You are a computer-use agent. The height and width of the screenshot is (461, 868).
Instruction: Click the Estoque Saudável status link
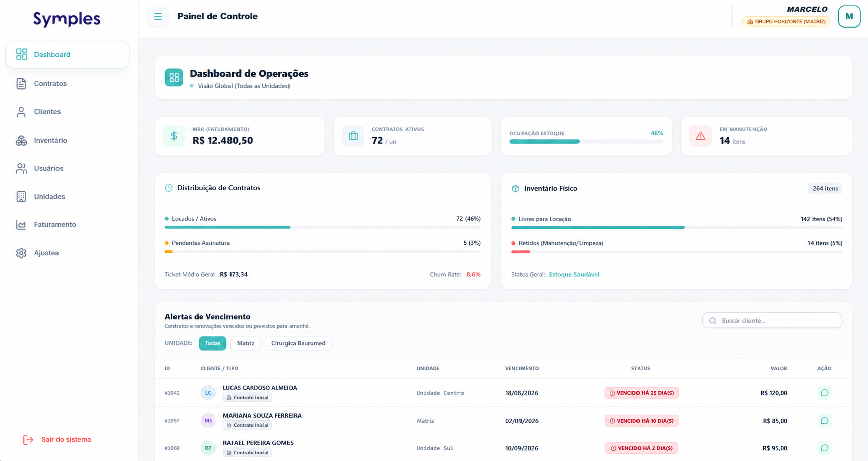point(574,275)
